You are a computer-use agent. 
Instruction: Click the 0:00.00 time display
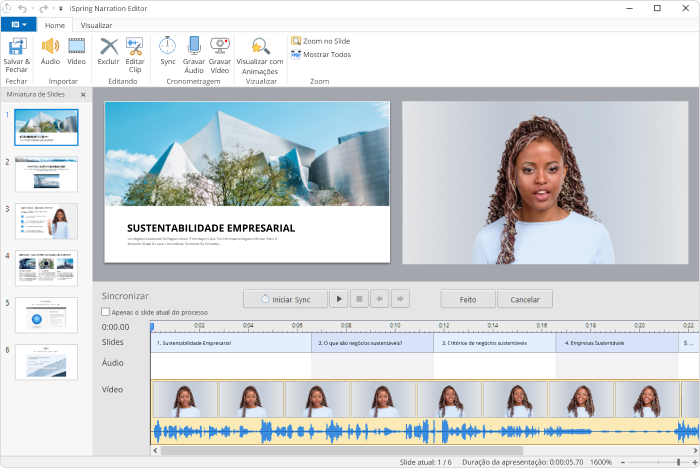click(x=116, y=327)
